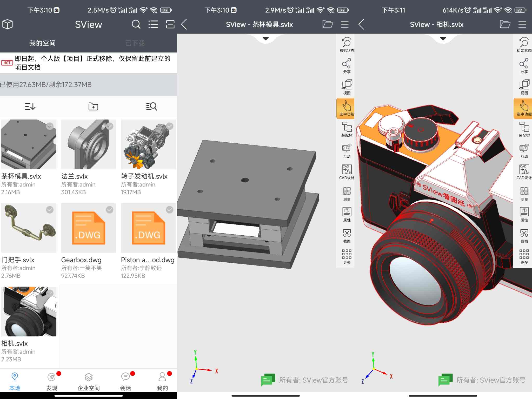Open comments icon beside 所有者 in 茶杯模具 viewer
Image resolution: width=532 pixels, height=399 pixels.
(x=268, y=380)
